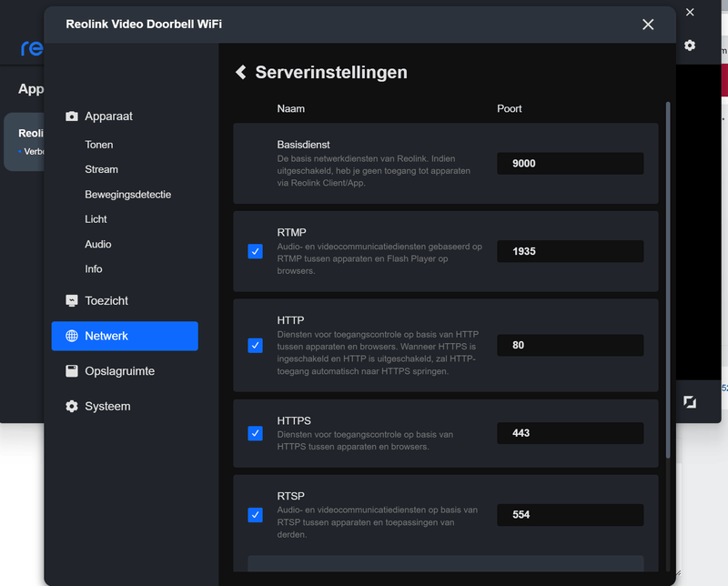Click the back arrow beside Serverinstellingen
The image size is (728, 586).
[x=241, y=72]
